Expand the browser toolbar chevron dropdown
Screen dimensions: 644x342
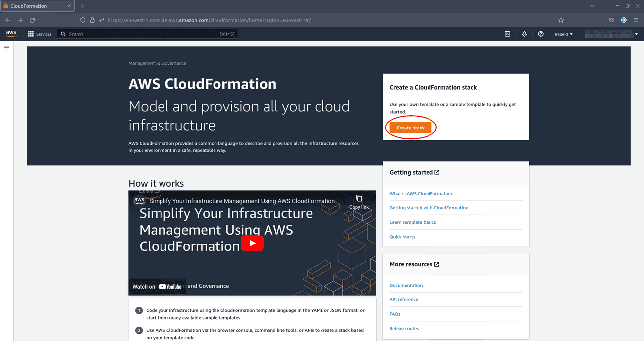tap(591, 5)
